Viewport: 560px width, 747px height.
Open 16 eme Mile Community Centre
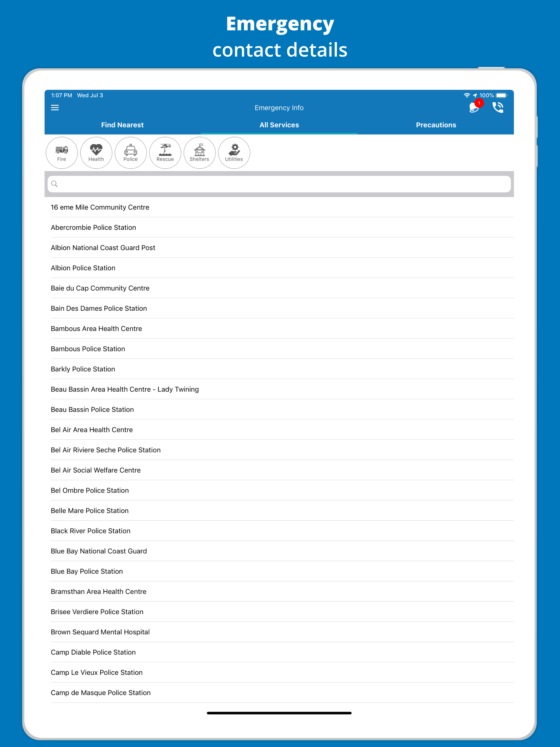click(279, 207)
